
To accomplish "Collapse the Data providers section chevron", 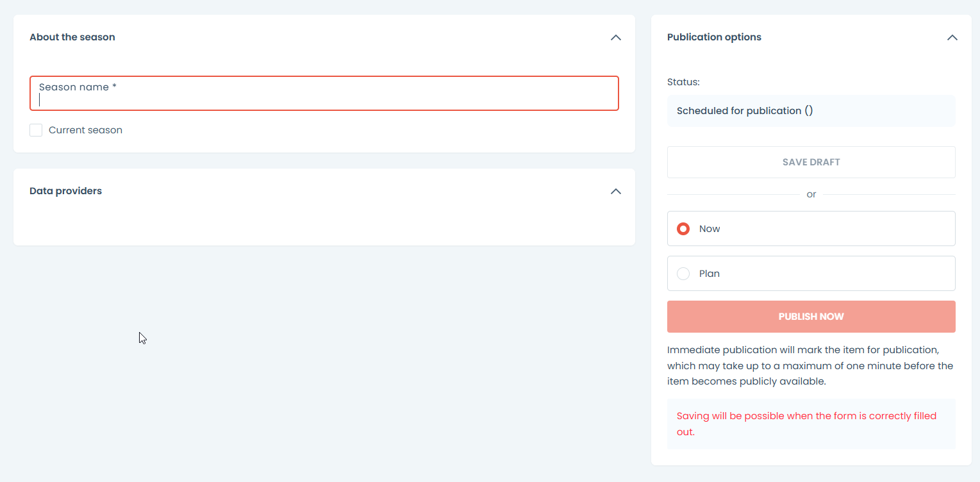I will coord(615,192).
